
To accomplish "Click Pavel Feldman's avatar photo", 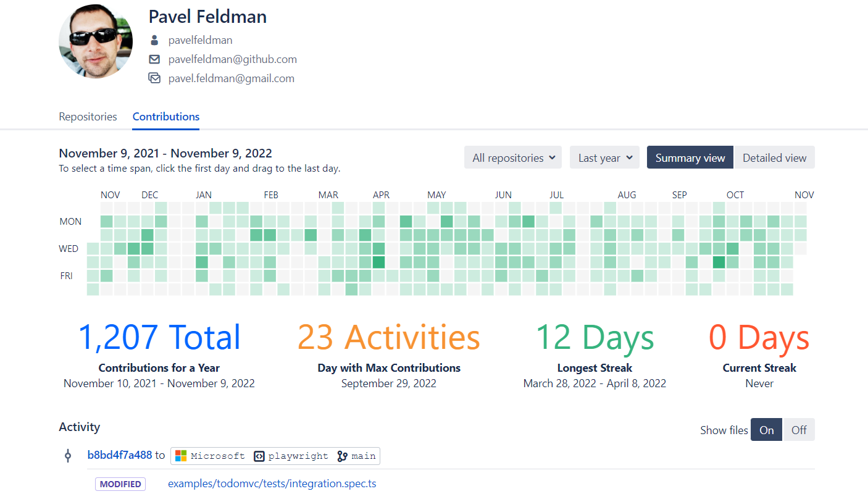I will point(96,42).
